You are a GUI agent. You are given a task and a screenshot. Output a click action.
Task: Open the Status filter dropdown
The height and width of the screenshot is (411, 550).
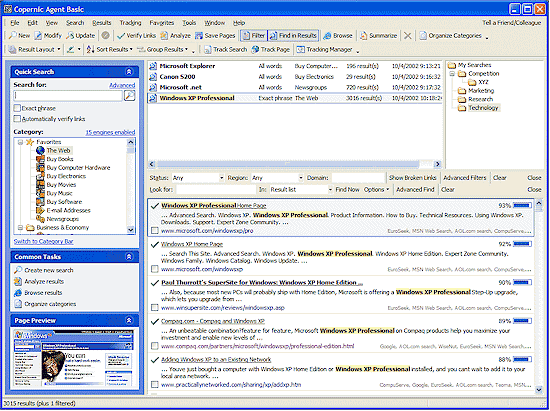[221, 178]
